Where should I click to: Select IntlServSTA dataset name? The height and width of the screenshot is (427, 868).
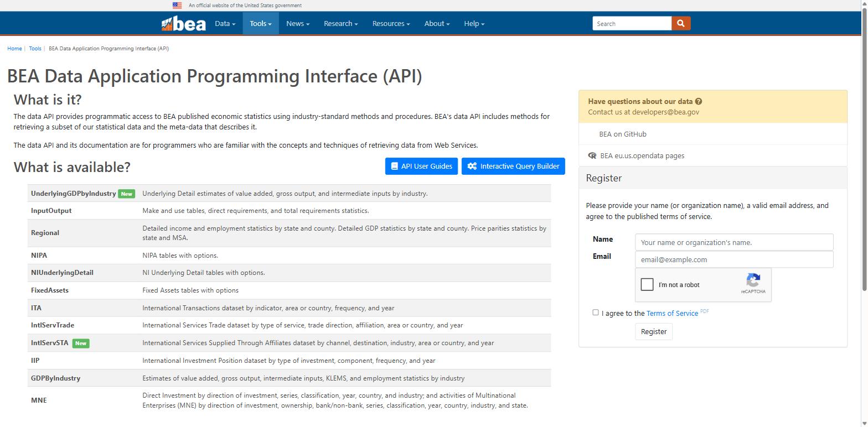tap(50, 343)
